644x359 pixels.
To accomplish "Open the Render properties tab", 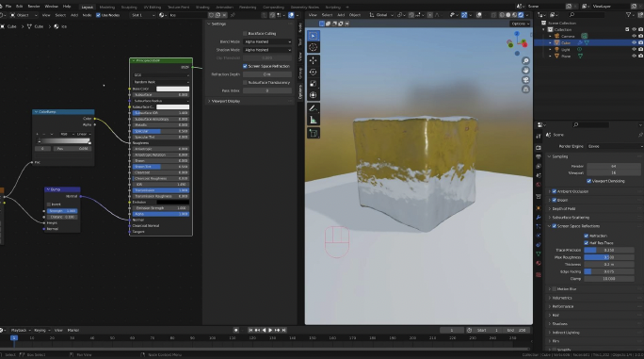I will [x=539, y=147].
